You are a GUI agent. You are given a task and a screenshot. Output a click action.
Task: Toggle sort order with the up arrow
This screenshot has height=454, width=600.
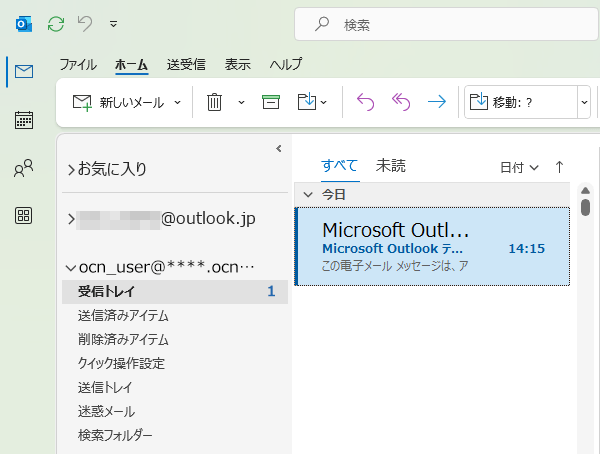point(559,167)
